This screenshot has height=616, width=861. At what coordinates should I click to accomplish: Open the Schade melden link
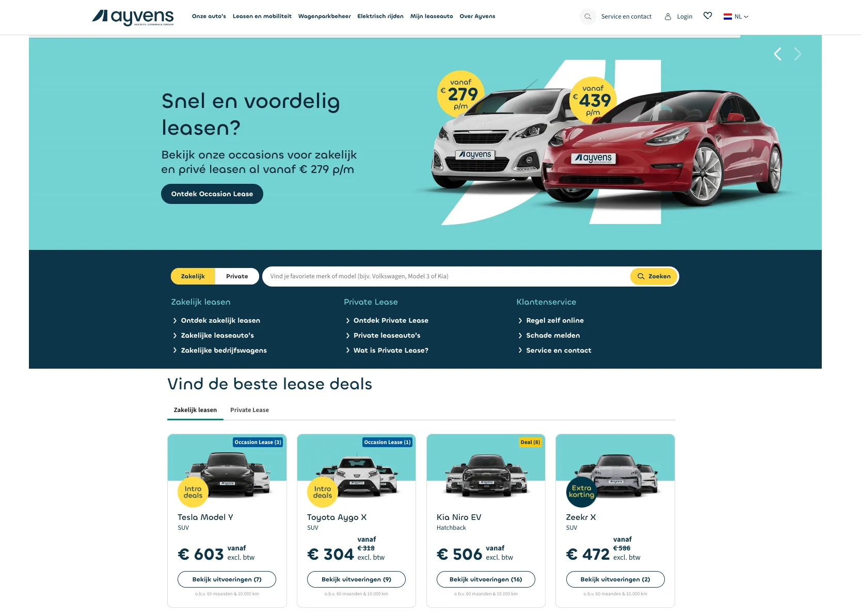(553, 336)
